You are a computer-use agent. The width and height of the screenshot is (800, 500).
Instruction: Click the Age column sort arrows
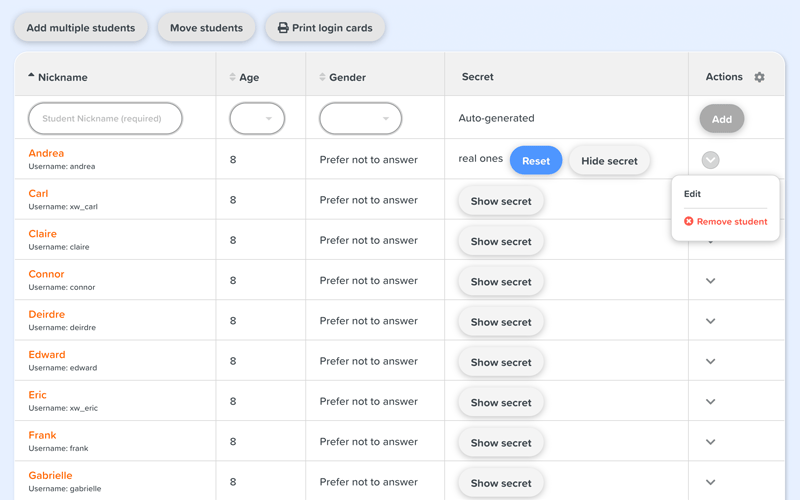(232, 77)
